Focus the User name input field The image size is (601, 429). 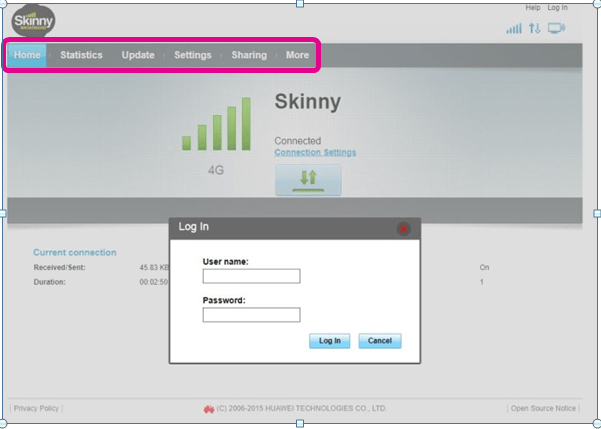tap(251, 276)
